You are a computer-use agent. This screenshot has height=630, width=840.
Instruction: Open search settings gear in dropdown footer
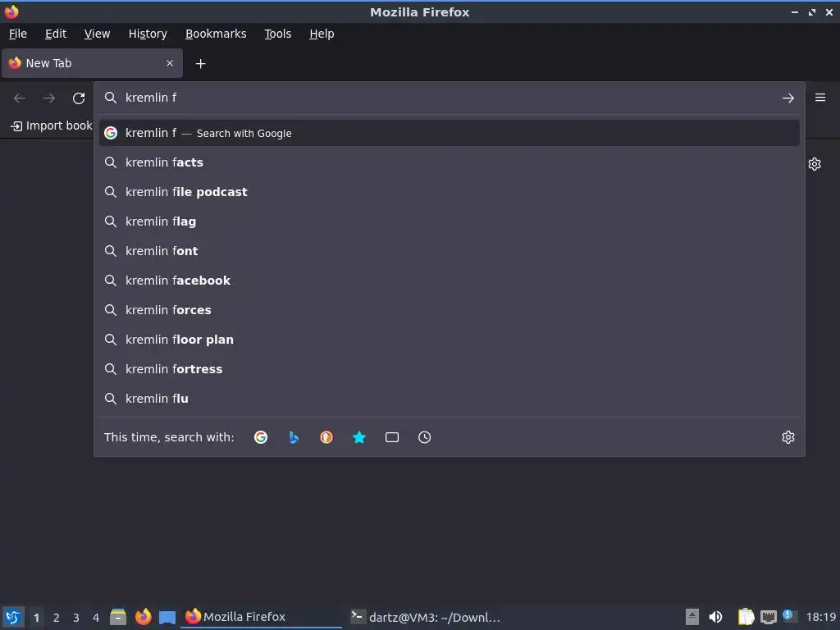pyautogui.click(x=787, y=437)
